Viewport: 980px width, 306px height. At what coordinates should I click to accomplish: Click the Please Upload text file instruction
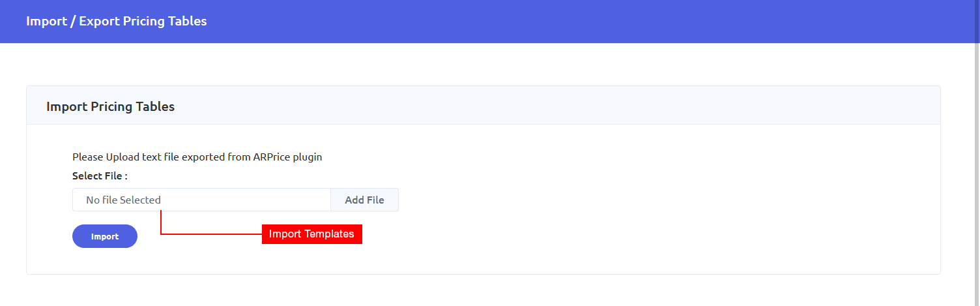pyautogui.click(x=197, y=157)
